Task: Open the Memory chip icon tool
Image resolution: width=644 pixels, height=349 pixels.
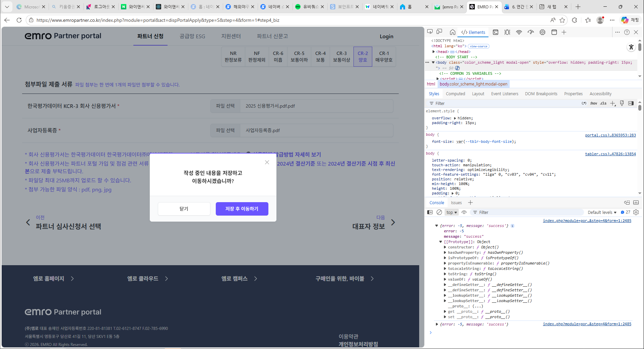Action: click(542, 32)
